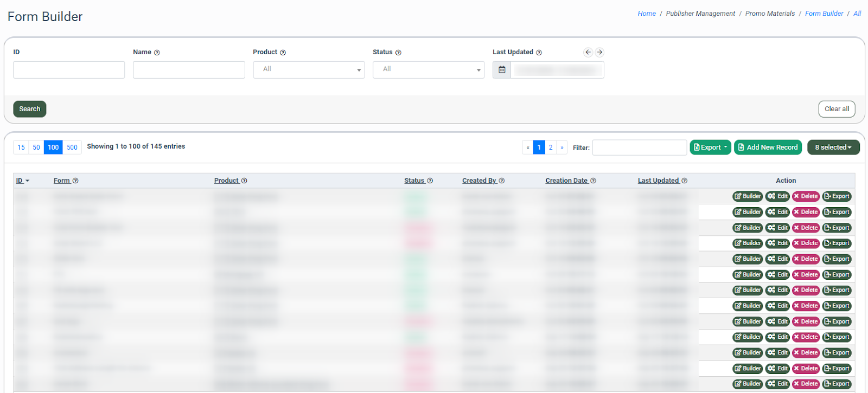Click help icon beside Creation Date column header

coord(593,181)
